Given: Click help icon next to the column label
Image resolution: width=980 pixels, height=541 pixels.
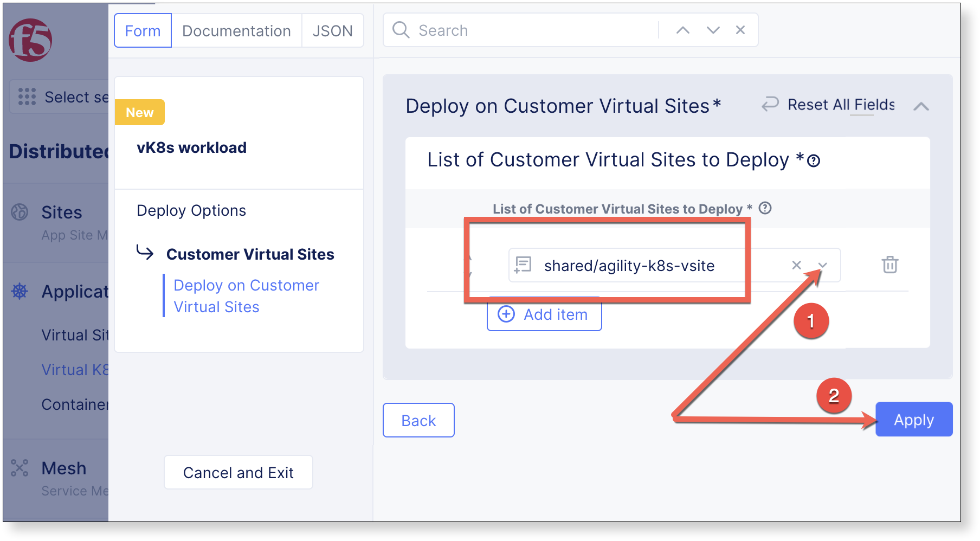Looking at the screenshot, I should point(765,208).
